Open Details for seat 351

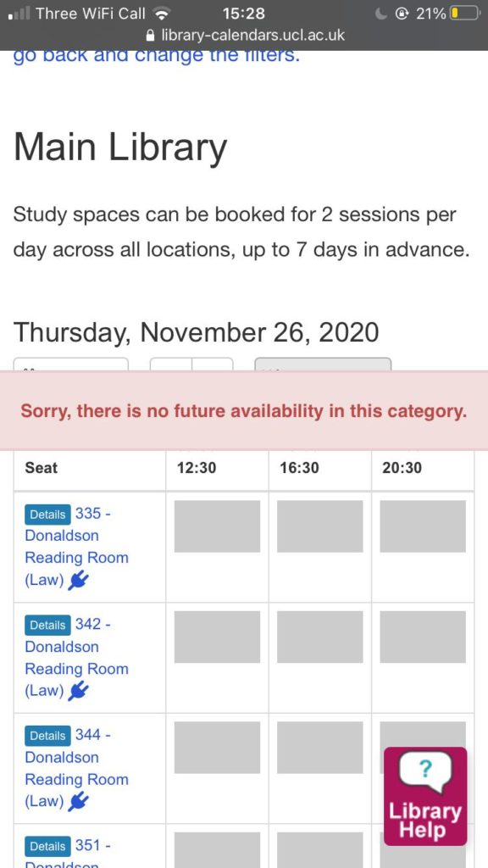pos(48,847)
